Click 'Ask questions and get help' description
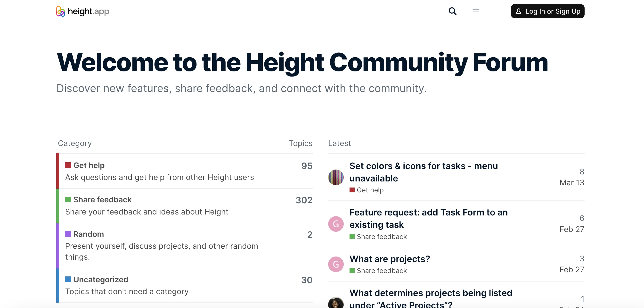The height and width of the screenshot is (308, 644). (x=160, y=177)
